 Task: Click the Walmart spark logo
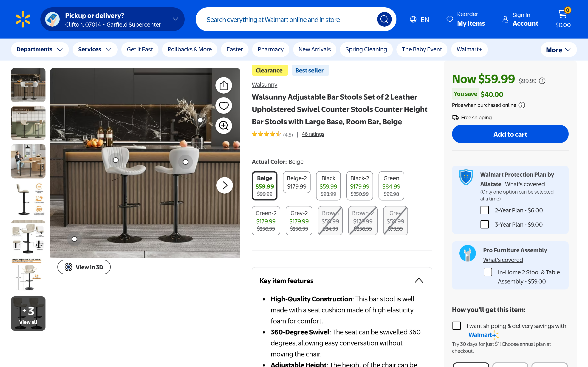coord(23,19)
